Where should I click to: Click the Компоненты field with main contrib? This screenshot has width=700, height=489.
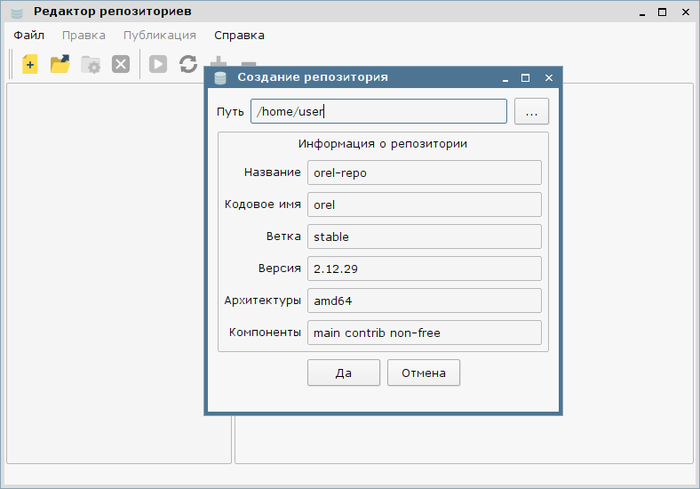(424, 333)
